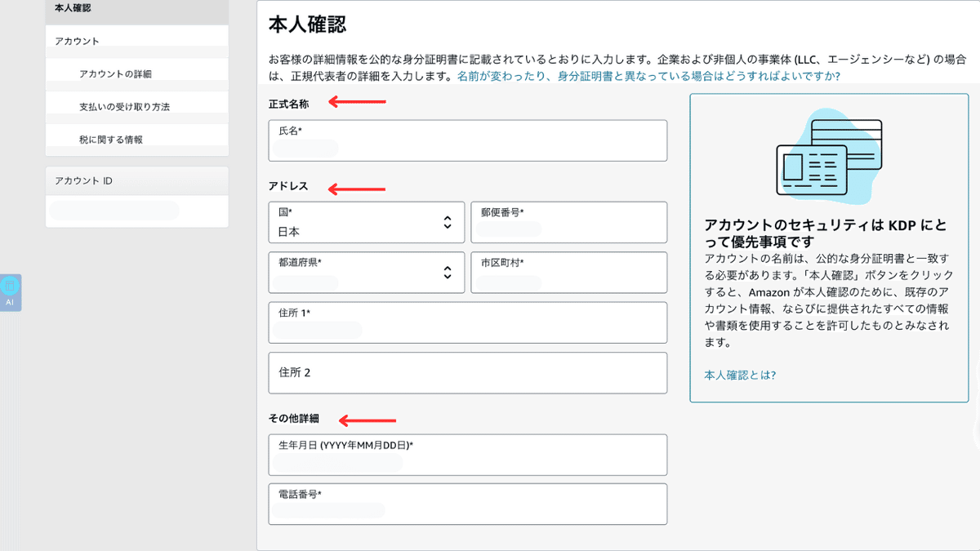Image resolution: width=980 pixels, height=551 pixels.
Task: Open the 国 country dropdown
Action: click(x=366, y=222)
